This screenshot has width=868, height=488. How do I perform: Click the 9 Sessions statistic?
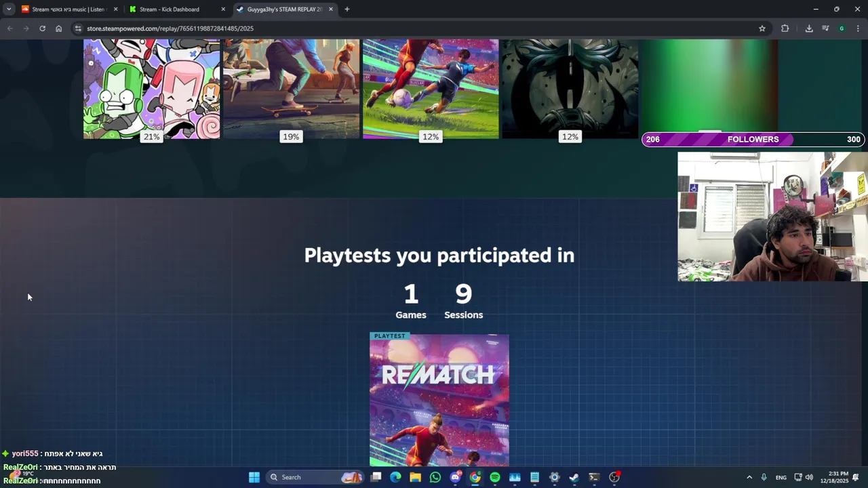[463, 300]
